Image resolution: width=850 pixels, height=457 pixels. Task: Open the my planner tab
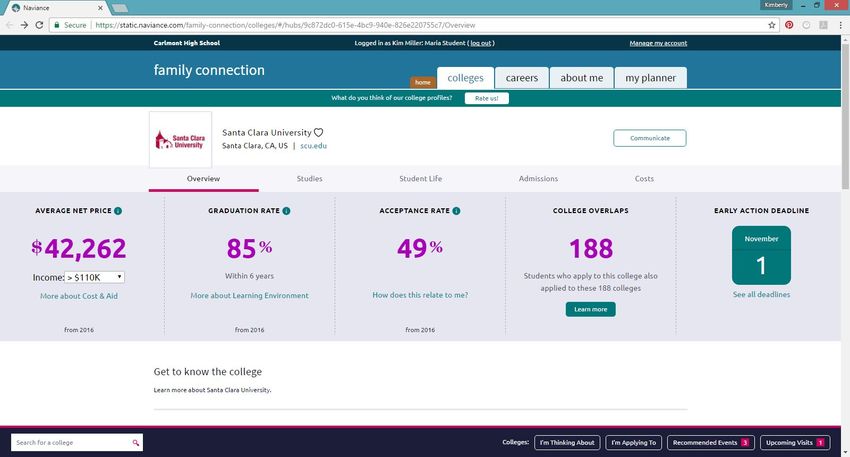[651, 78]
